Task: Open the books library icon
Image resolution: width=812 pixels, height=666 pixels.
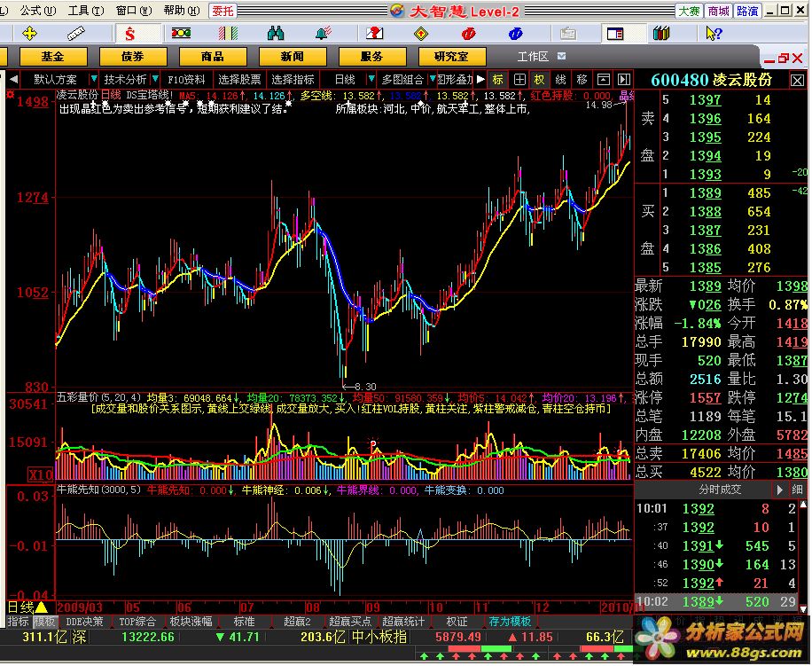Action: click(x=661, y=34)
